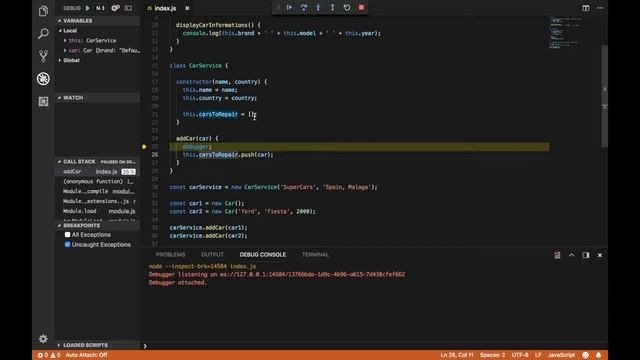Image resolution: width=640 pixels, height=360 pixels.
Task: Step Into in the debug toolbar
Action: (x=318, y=7)
